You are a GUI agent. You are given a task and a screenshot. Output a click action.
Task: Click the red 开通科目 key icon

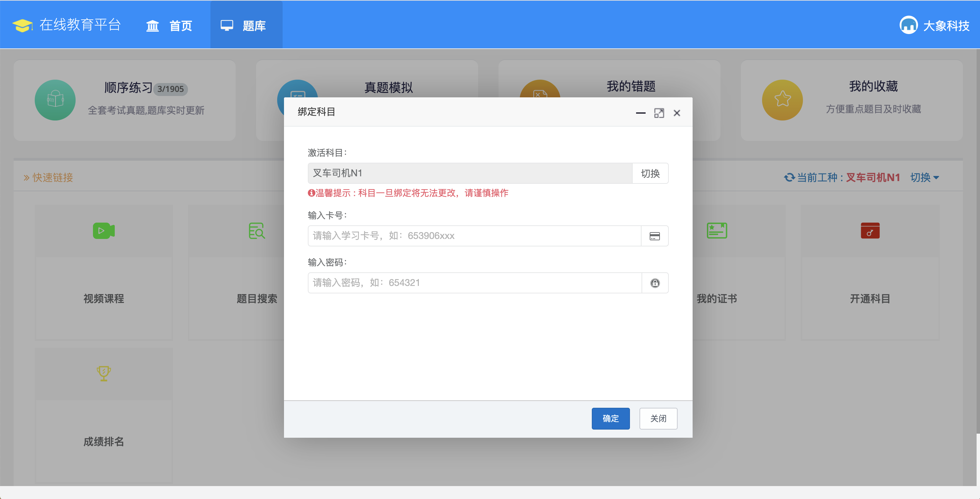[x=870, y=231]
